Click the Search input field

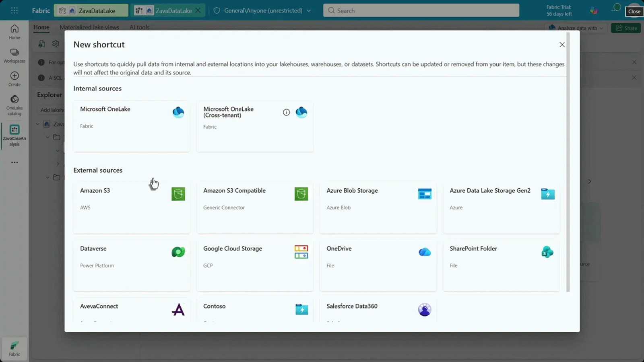point(421,10)
